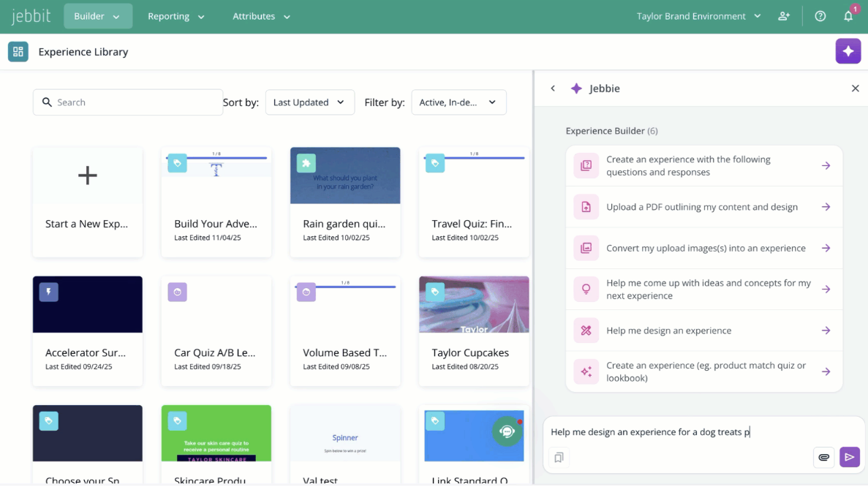This screenshot has width=868, height=487.
Task: Click the Jebbie sparkle icon in panel header
Action: 576,88
